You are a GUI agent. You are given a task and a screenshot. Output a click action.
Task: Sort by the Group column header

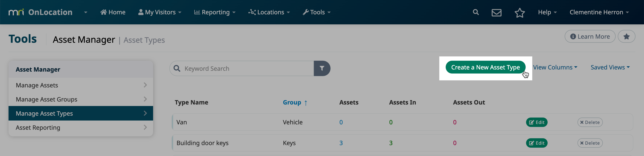pos(292,102)
